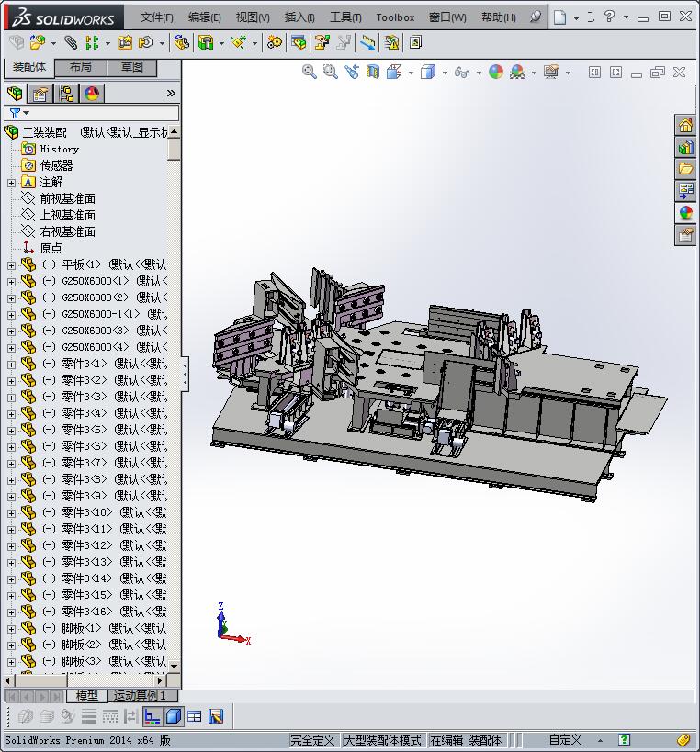700x752 pixels.
Task: Toggle the Large Assembly Mode status indicator
Action: pos(383,740)
